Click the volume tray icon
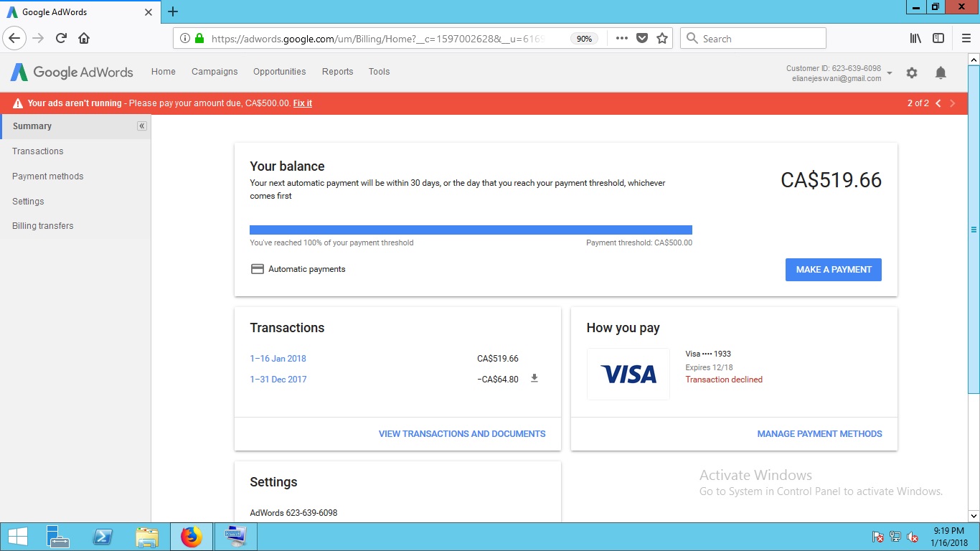Screen dimensions: 980x551 (913, 537)
